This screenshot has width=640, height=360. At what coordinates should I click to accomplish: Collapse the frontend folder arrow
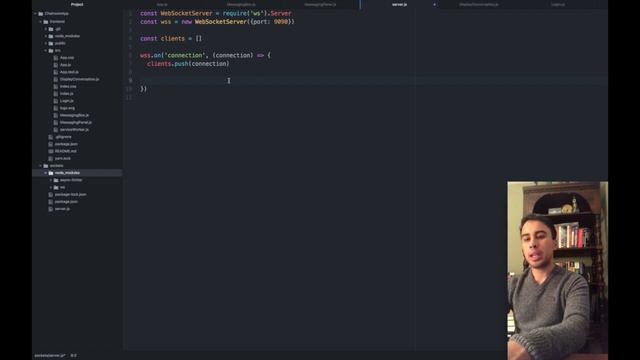[x=40, y=22]
